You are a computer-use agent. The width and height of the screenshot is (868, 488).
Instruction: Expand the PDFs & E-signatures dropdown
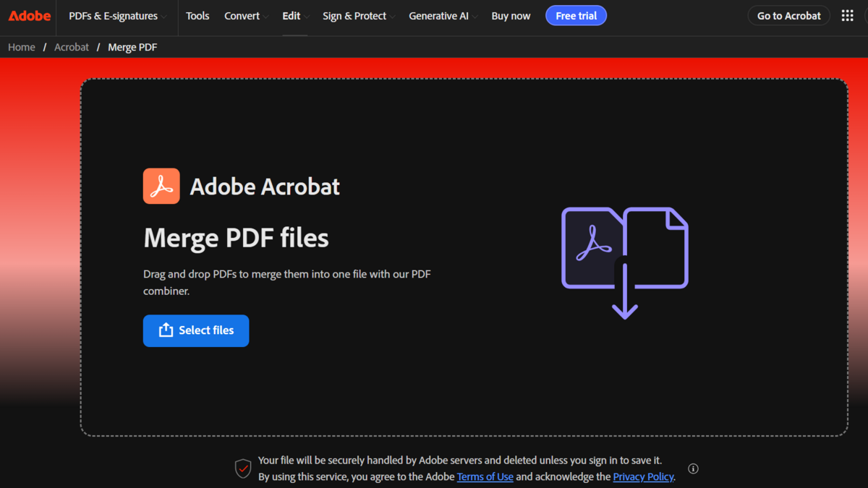tap(116, 15)
